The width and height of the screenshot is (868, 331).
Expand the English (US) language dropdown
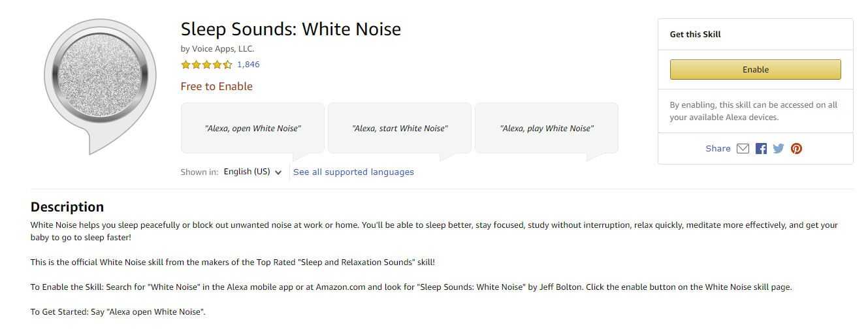click(253, 172)
